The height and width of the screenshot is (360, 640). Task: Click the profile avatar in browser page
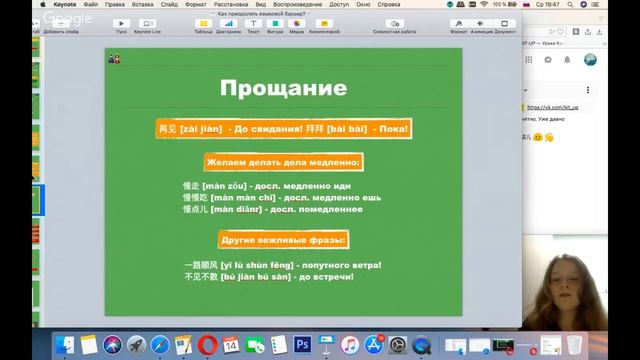point(590,60)
